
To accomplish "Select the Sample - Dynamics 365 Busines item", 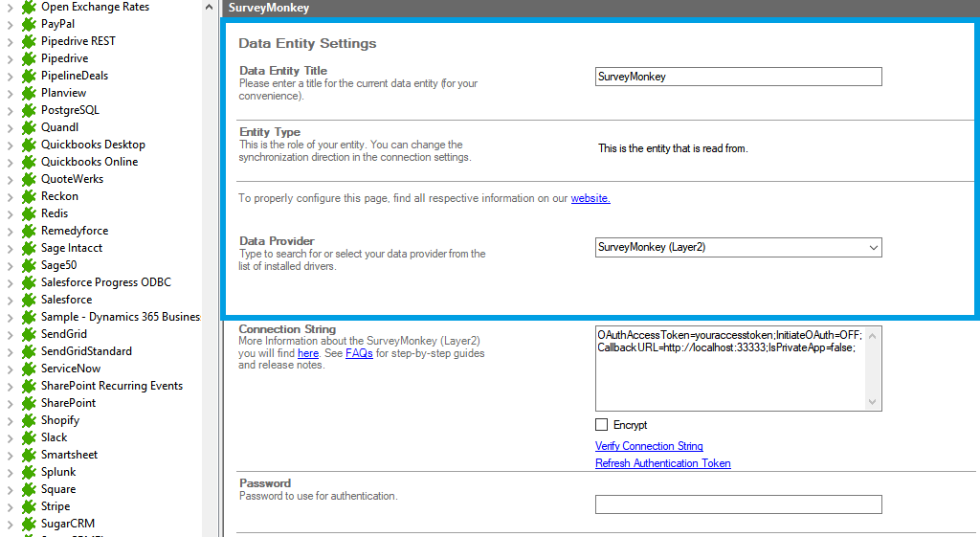I will pos(121,317).
